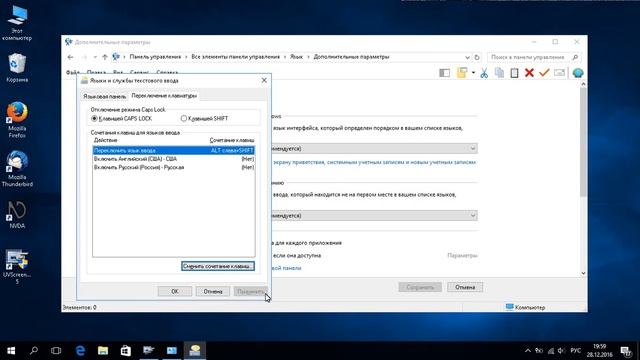
Task: Click the Copy icon in toolbar
Action: (499, 73)
